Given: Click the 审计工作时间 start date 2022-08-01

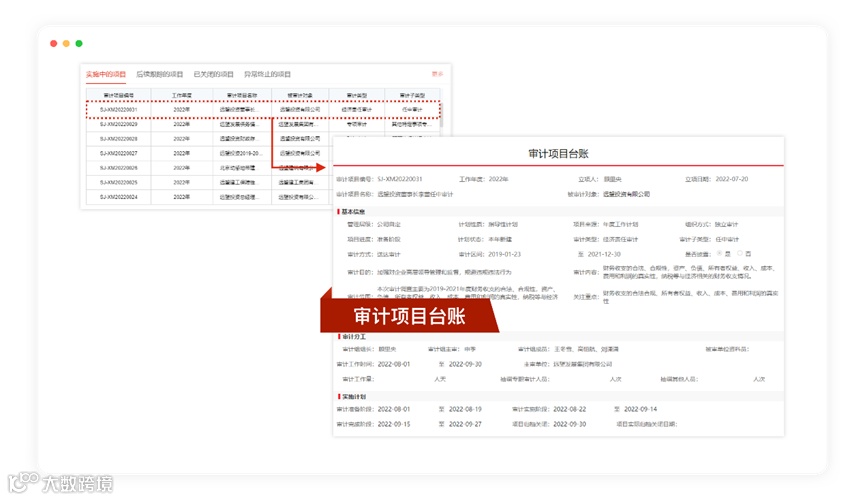Looking at the screenshot, I should point(394,364).
